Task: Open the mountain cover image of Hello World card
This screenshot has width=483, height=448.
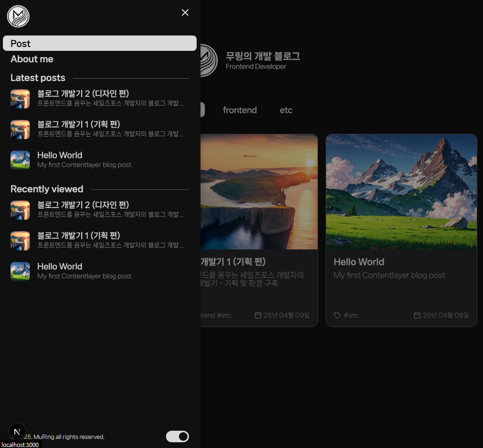Action: (401, 192)
